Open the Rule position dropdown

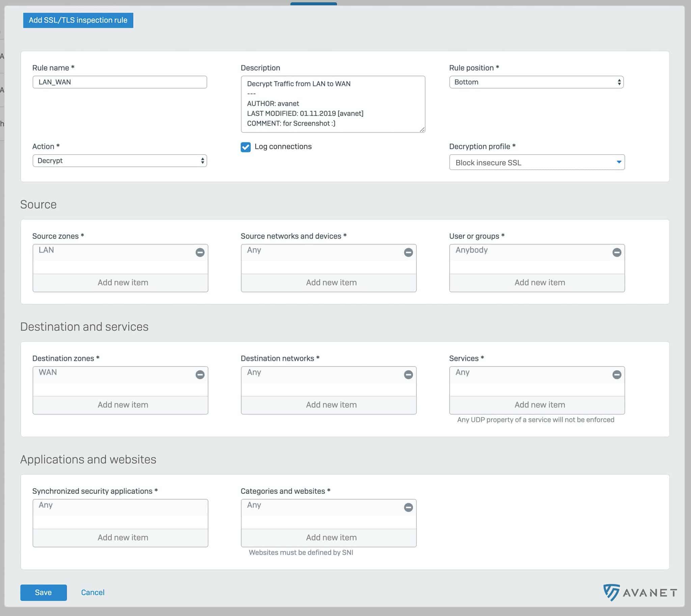pos(536,82)
